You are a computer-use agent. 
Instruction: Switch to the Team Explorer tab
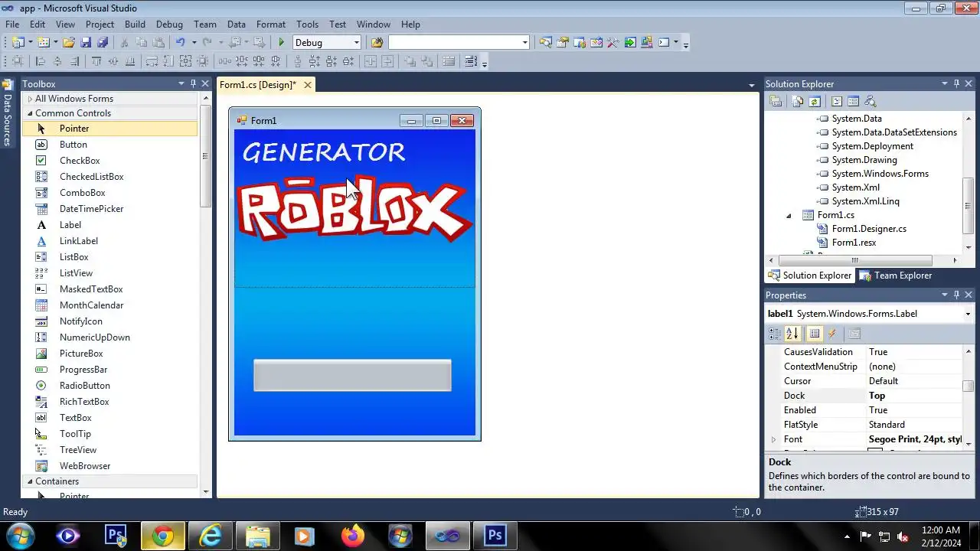tap(896, 275)
